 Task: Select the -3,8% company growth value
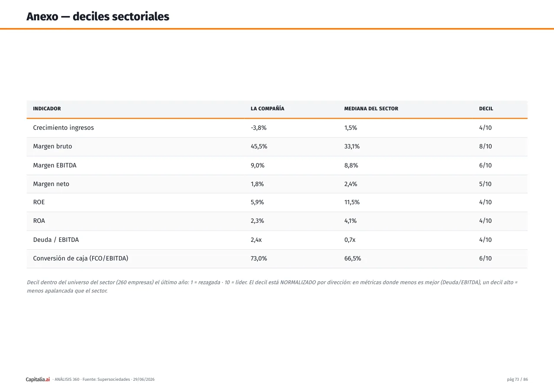pos(258,128)
